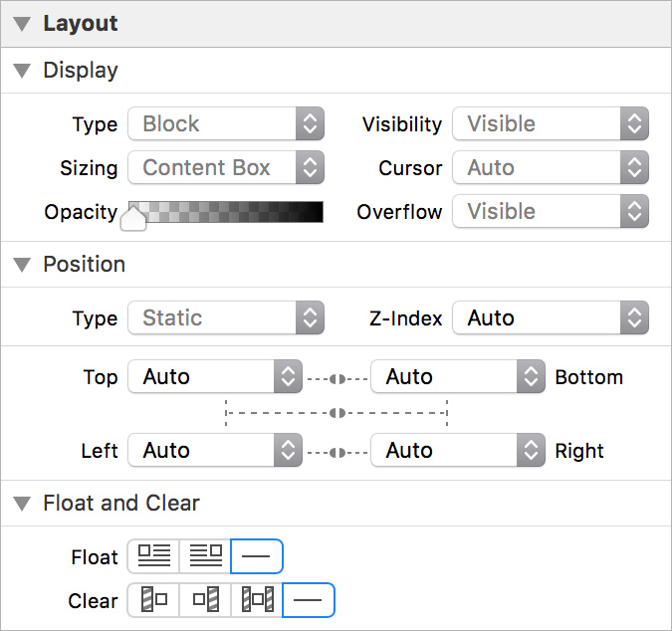Toggle the center link between all offsets
The image size is (672, 631).
coord(336,412)
